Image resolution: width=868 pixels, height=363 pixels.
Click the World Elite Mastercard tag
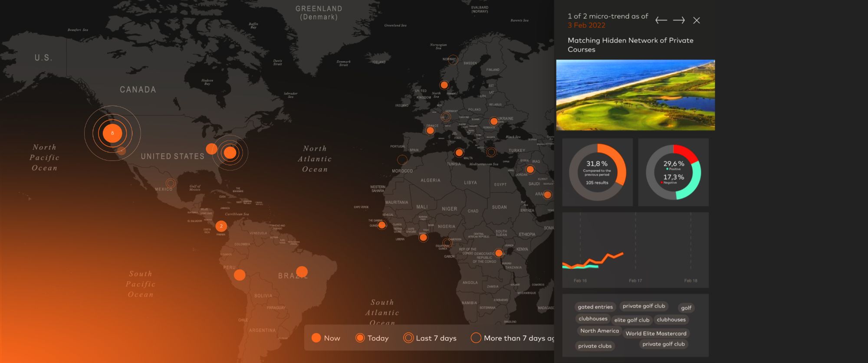(x=656, y=334)
